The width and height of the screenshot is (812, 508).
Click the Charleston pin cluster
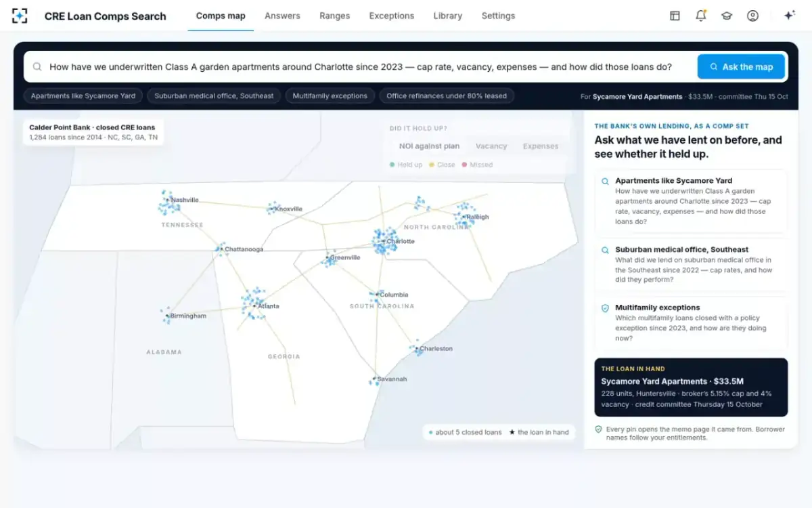tap(415, 348)
